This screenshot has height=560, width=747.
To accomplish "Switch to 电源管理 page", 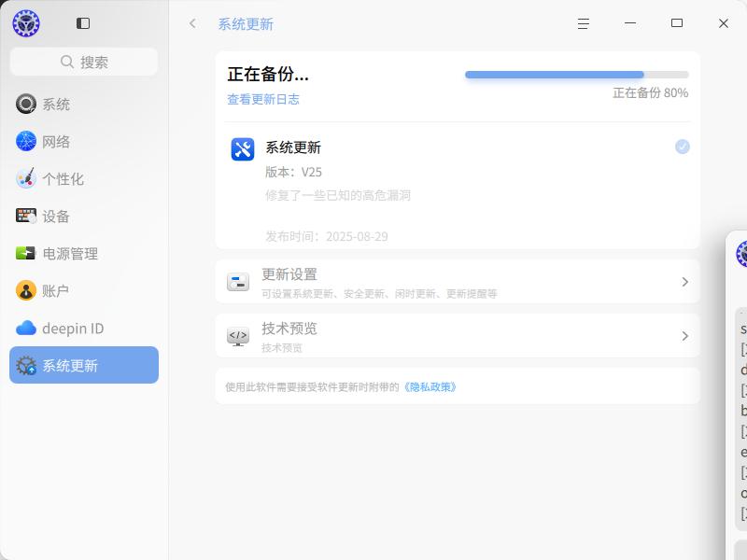I will (x=84, y=253).
